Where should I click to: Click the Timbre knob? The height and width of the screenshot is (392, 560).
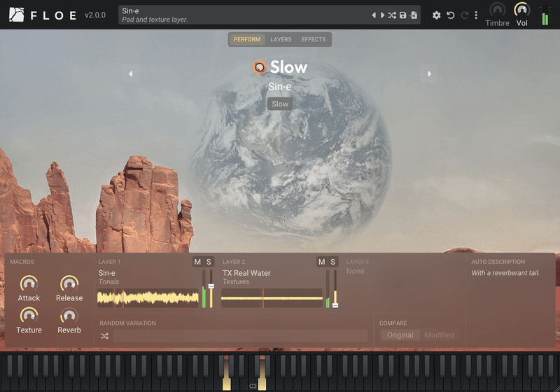click(497, 10)
